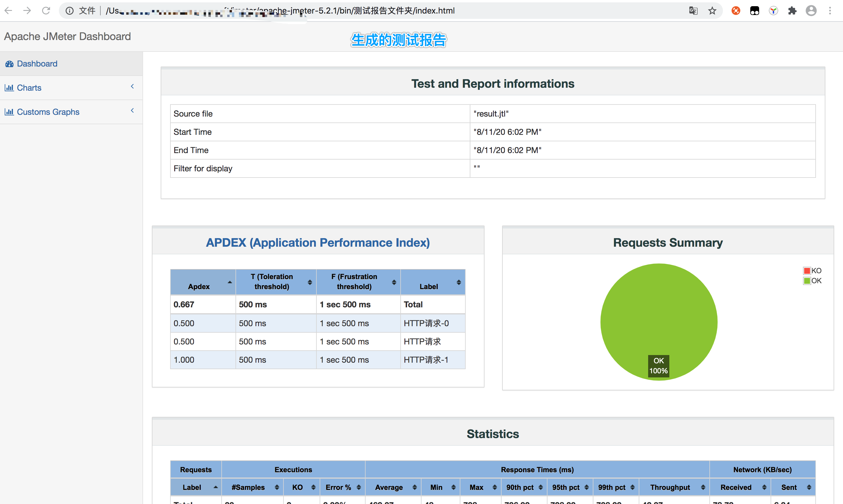Viewport: 843px width, 504px height.
Task: Sort Statistics table by Received column
Action: pyautogui.click(x=740, y=487)
